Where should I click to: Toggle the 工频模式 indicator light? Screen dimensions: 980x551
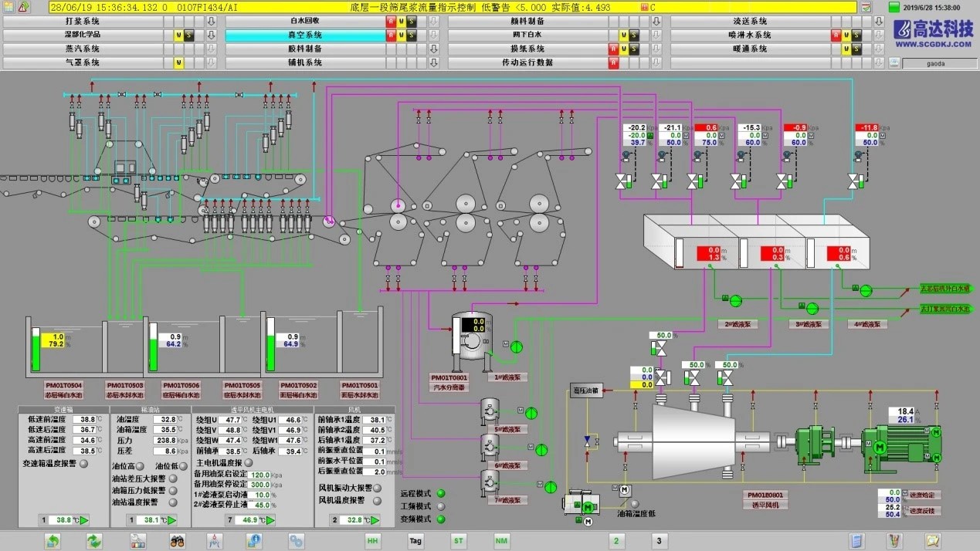[441, 506]
